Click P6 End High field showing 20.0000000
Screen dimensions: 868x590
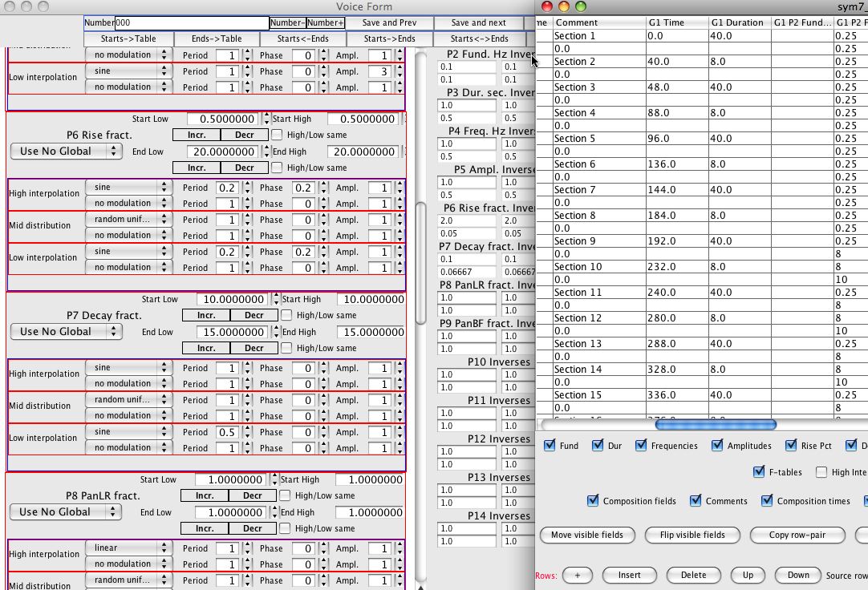[x=364, y=152]
